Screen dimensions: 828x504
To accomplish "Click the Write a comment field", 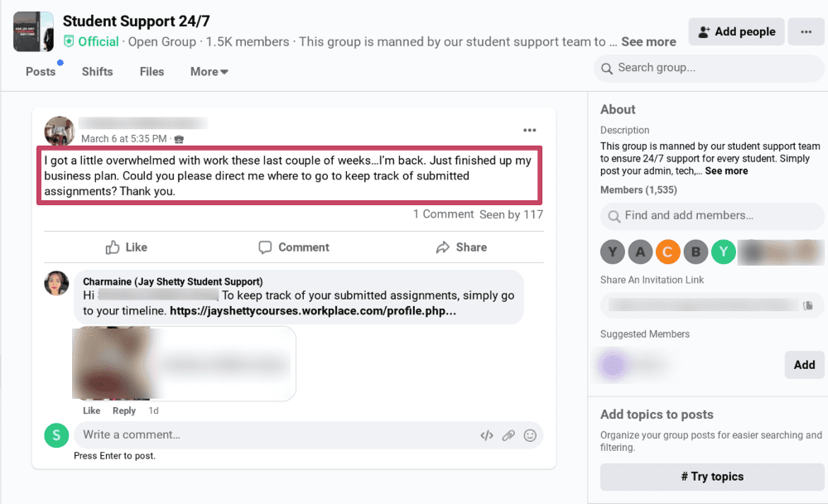I will (308, 435).
